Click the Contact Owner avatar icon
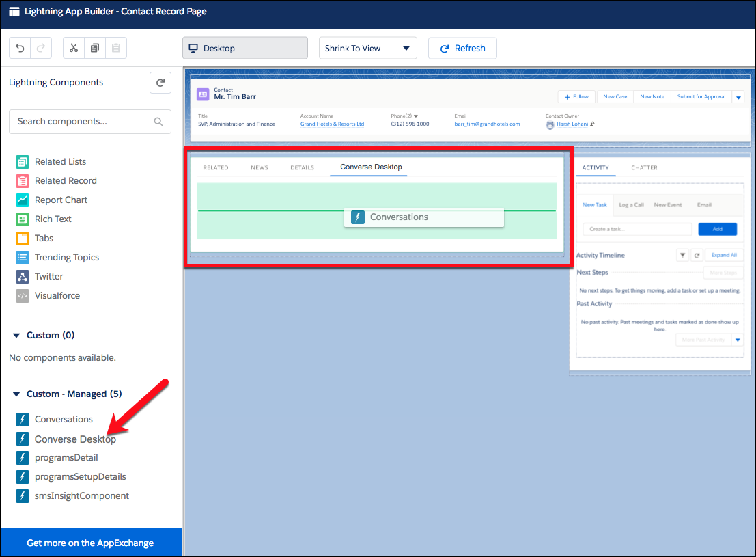Image resolution: width=756 pixels, height=557 pixels. (550, 125)
